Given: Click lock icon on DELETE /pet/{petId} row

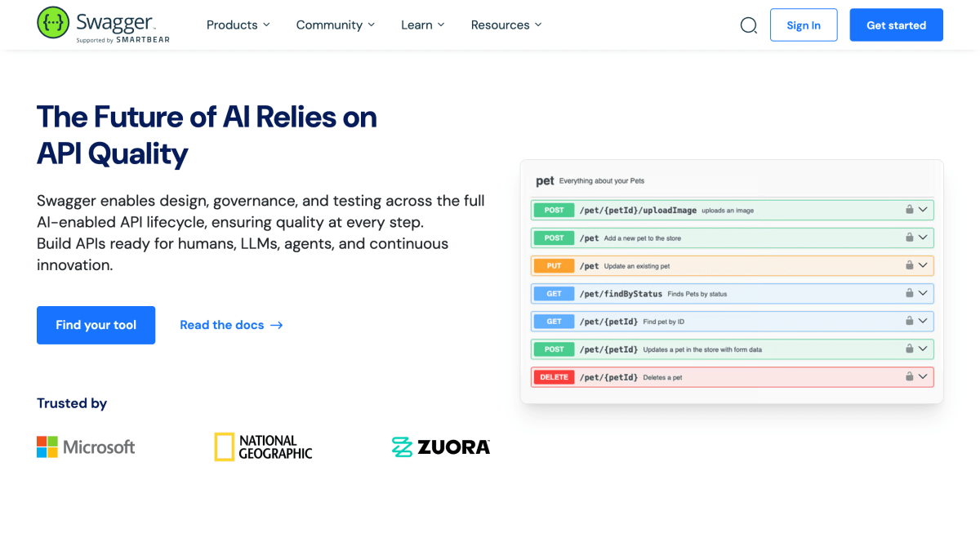Looking at the screenshot, I should click(x=909, y=376).
